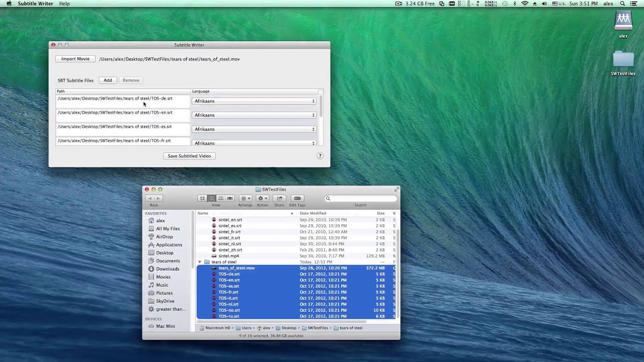Open alex home in Finder sidebar
The image size is (644, 362).
(160, 221)
